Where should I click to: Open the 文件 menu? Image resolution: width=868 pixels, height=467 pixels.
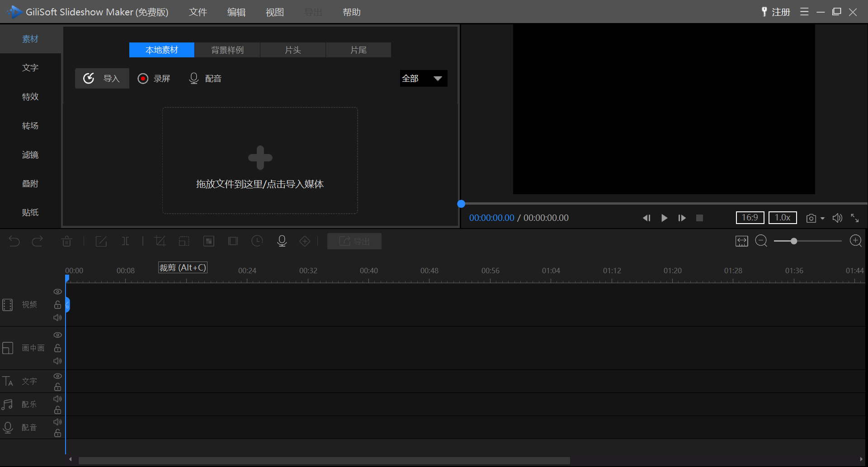198,12
